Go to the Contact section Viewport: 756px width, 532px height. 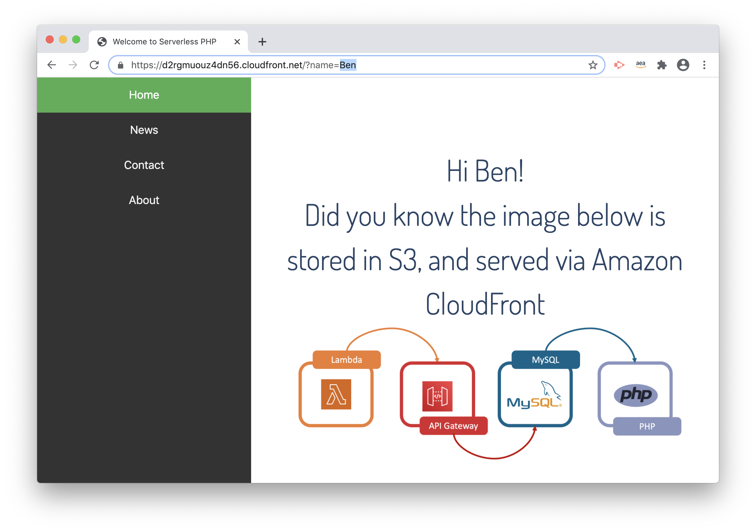click(144, 165)
